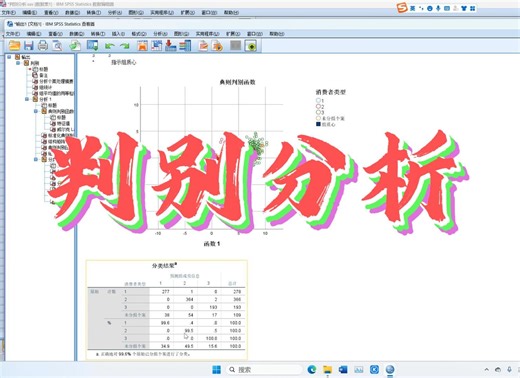Click the Export output icon with green arrow
This screenshot has width=520, height=378.
tap(75, 45)
